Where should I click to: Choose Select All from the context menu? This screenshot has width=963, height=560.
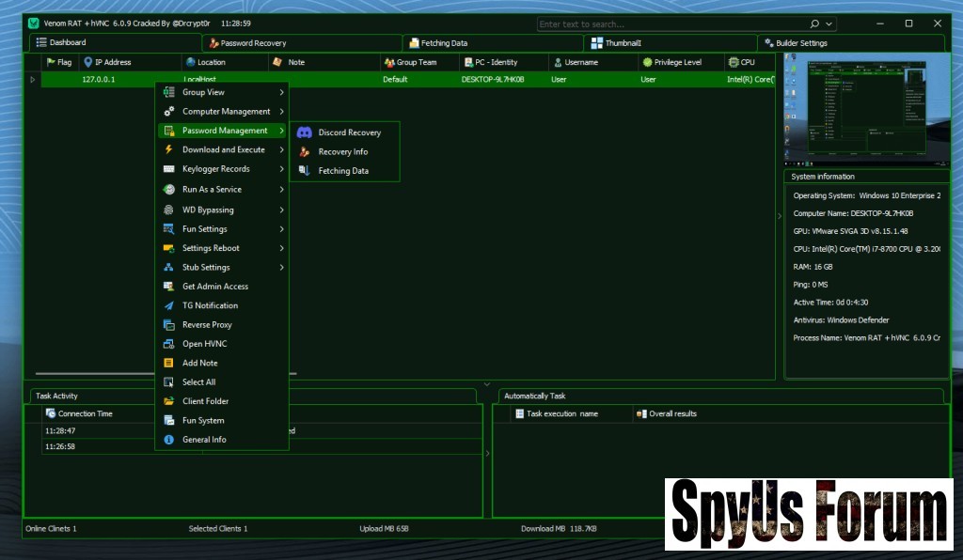coord(198,382)
